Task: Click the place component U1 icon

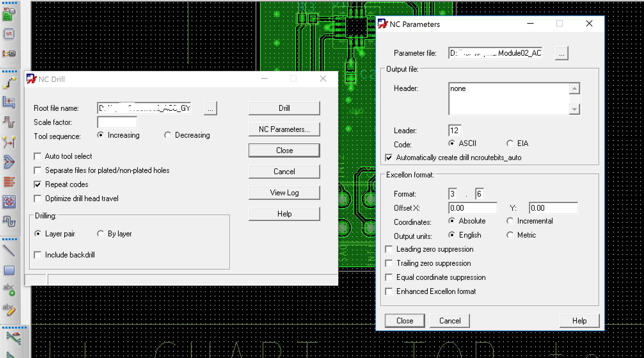Action: pos(9,34)
